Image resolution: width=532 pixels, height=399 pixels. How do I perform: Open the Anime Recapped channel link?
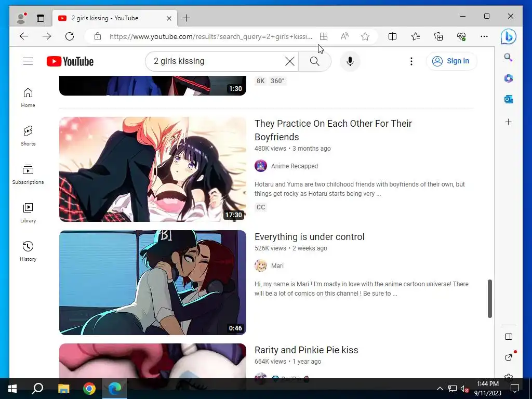click(295, 166)
